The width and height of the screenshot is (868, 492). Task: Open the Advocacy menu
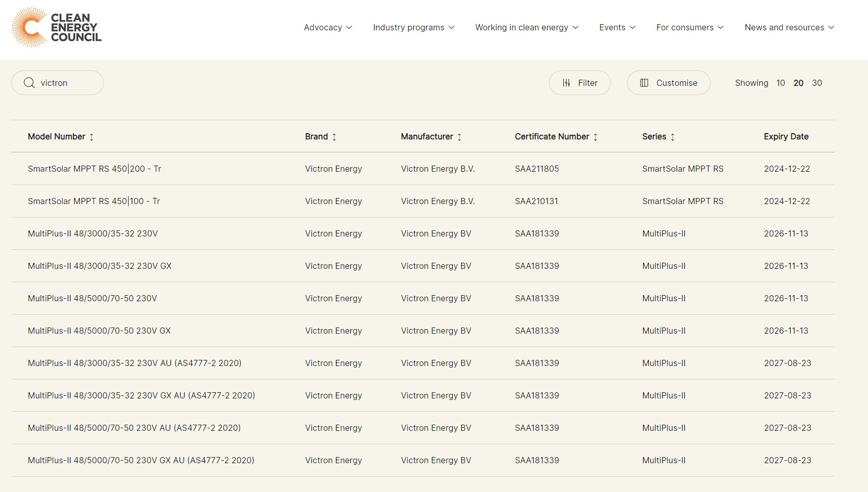pos(328,27)
